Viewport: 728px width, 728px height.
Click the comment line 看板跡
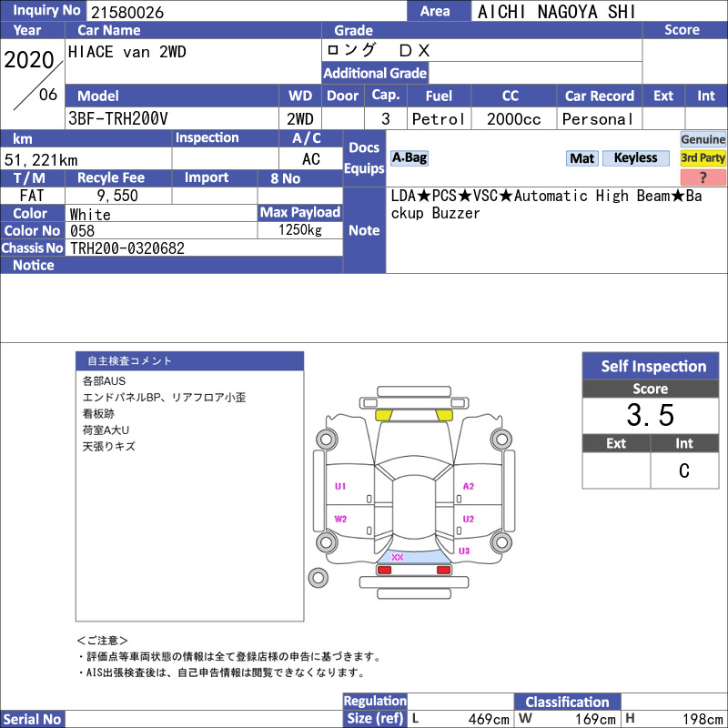point(98,414)
